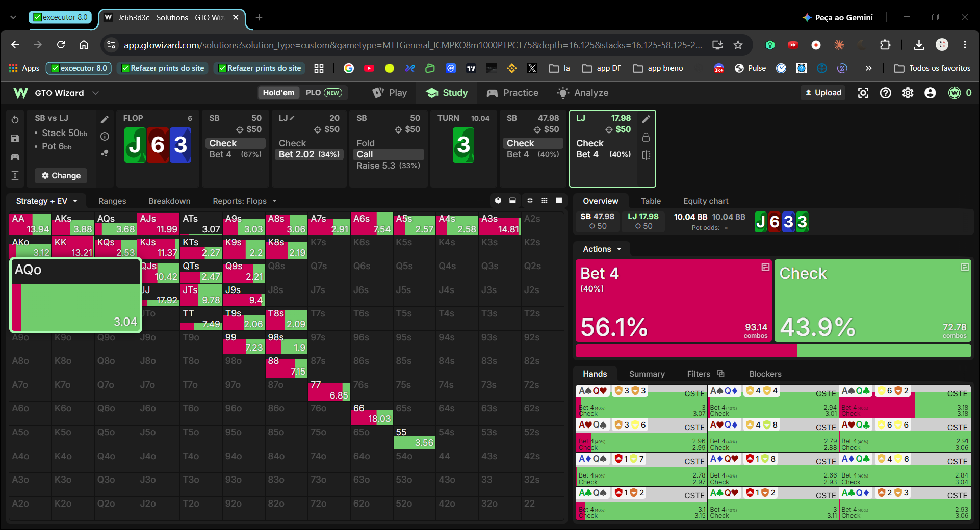The image size is (980, 530).
Task: Click the Change button
Action: [x=61, y=176]
